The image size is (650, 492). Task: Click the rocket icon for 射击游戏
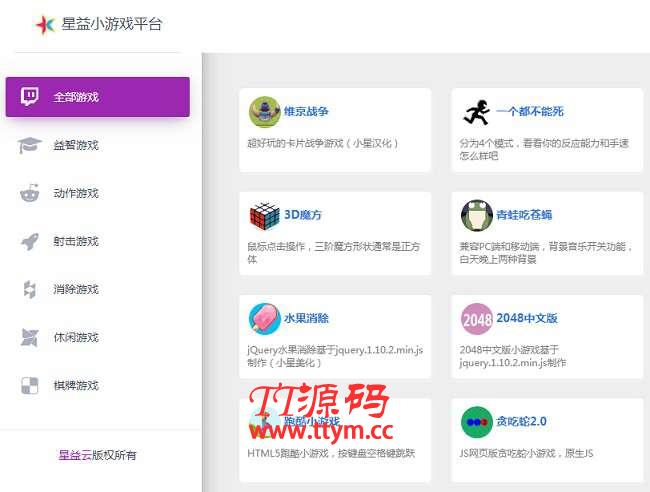click(x=30, y=241)
